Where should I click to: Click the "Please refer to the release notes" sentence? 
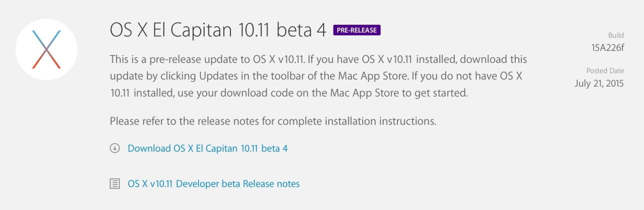coord(273,121)
